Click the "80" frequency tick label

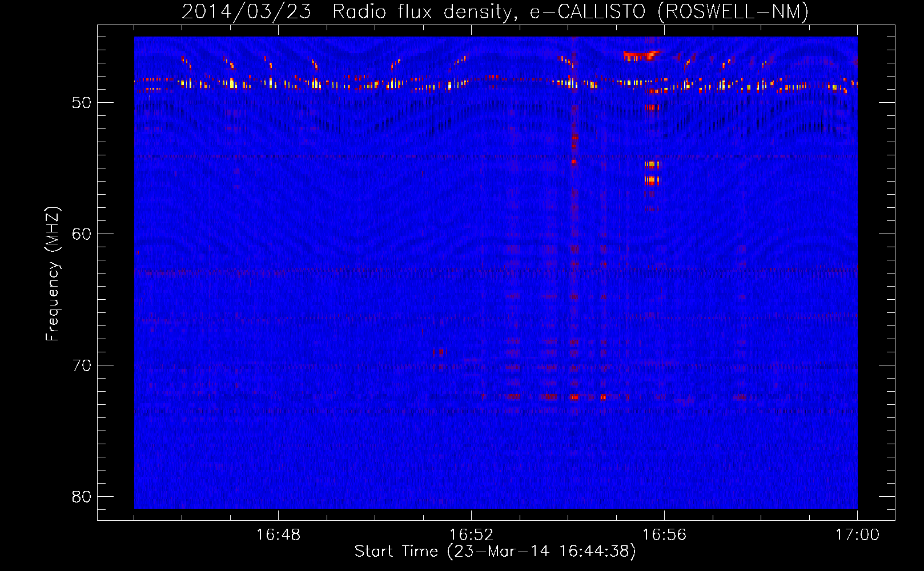(82, 497)
